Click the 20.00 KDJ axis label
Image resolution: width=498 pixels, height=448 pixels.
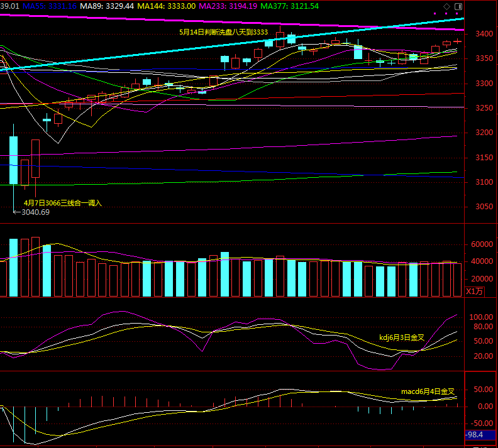pos(483,356)
